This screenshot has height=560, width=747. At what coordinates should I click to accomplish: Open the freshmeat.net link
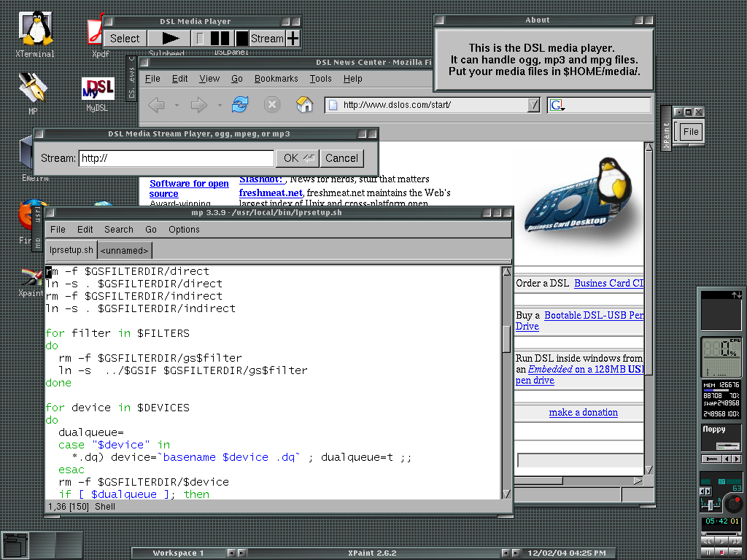click(271, 192)
